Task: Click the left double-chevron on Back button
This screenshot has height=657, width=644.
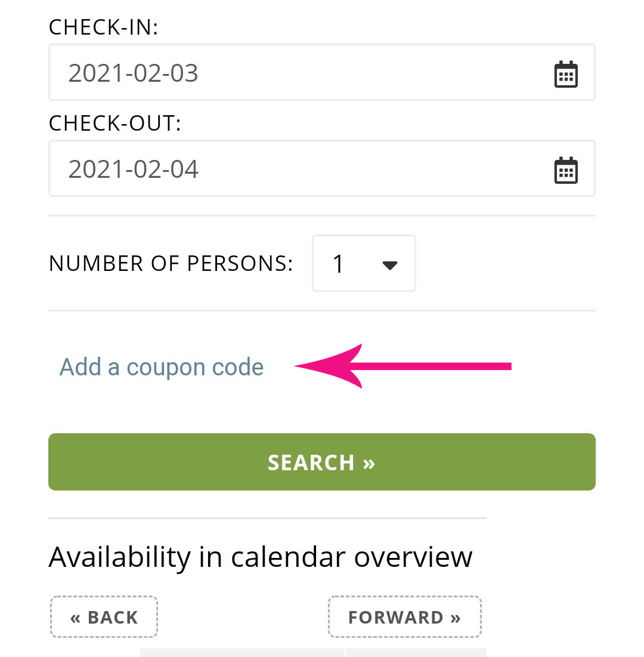Action: click(x=75, y=618)
